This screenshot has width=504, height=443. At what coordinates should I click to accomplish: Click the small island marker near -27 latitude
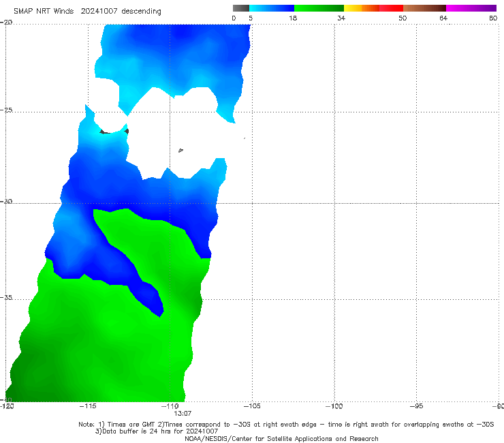180,150
